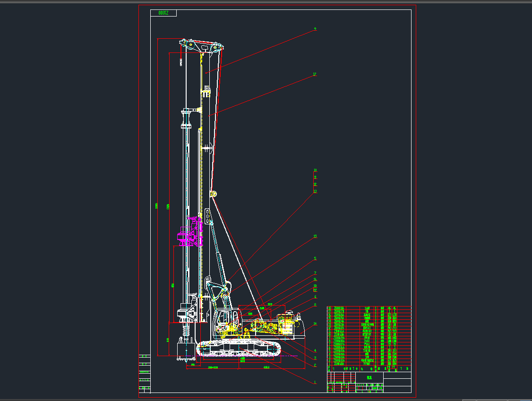Select part callout number 7
The width and height of the screenshot is (532, 401).
pyautogui.click(x=315, y=273)
